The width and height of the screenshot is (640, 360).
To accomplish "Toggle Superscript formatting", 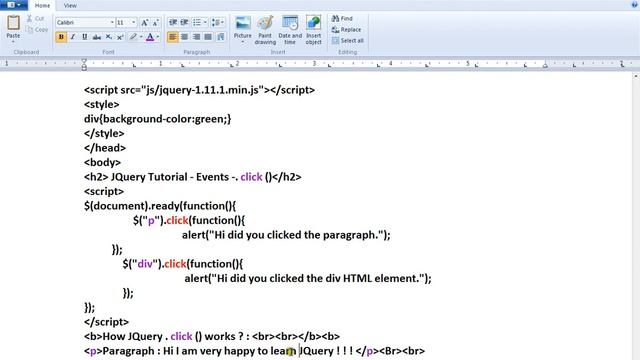I will click(x=120, y=37).
